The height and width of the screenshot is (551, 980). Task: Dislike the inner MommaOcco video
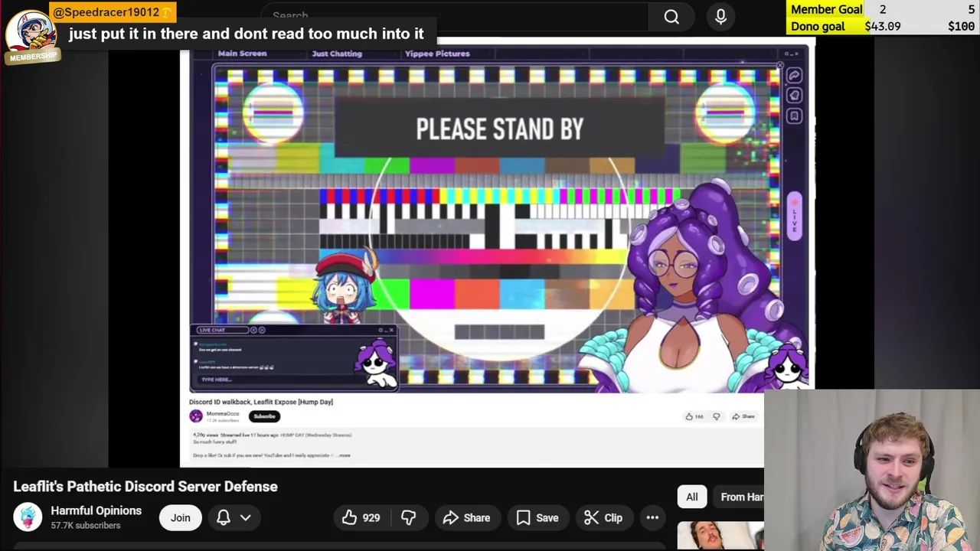(x=717, y=416)
